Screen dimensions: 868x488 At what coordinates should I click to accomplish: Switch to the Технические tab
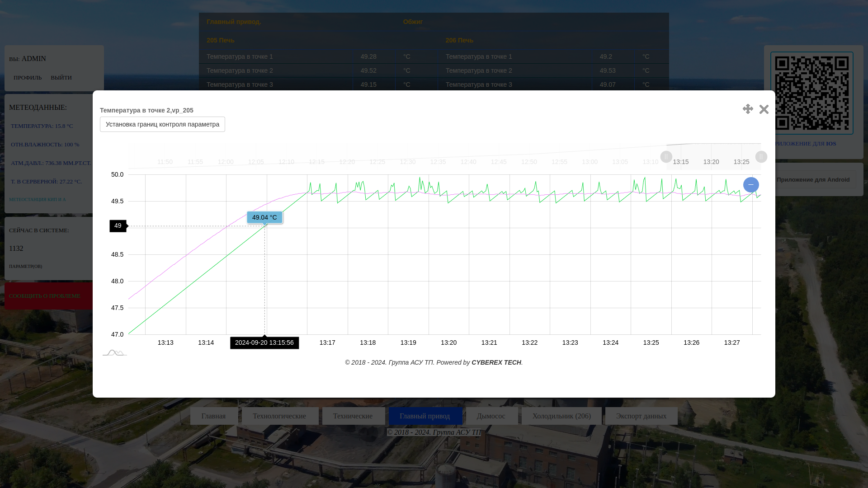[x=353, y=416]
